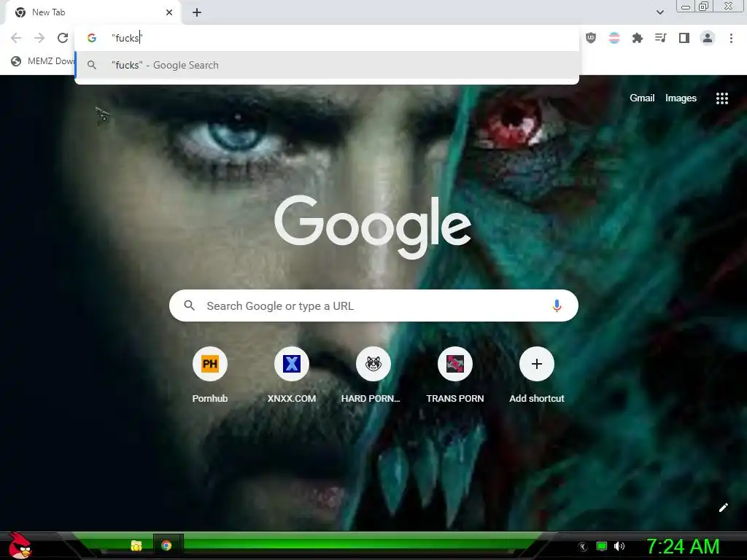747x560 pixels.
Task: Open Chrome's three-dot menu
Action: coord(731,38)
